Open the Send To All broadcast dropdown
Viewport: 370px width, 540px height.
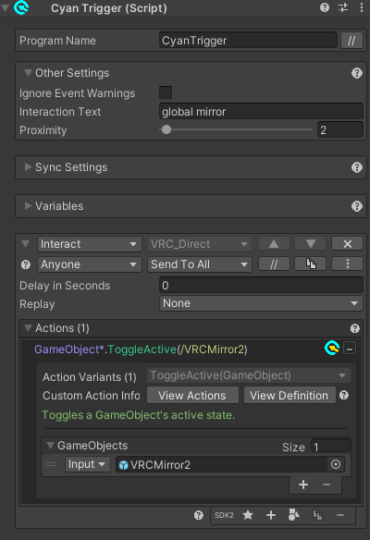point(199,264)
